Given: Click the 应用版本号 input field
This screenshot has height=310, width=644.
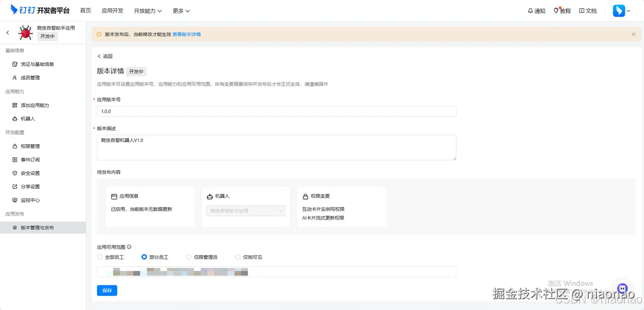Looking at the screenshot, I should point(276,111).
